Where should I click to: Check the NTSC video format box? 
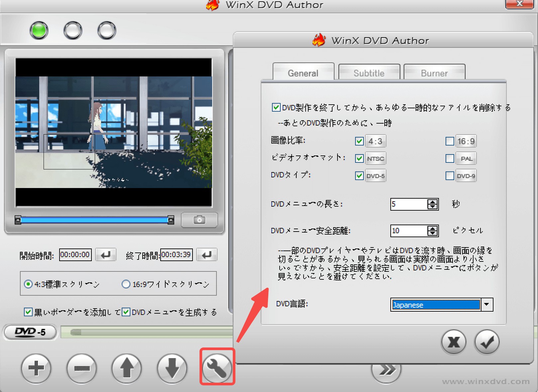coord(359,158)
